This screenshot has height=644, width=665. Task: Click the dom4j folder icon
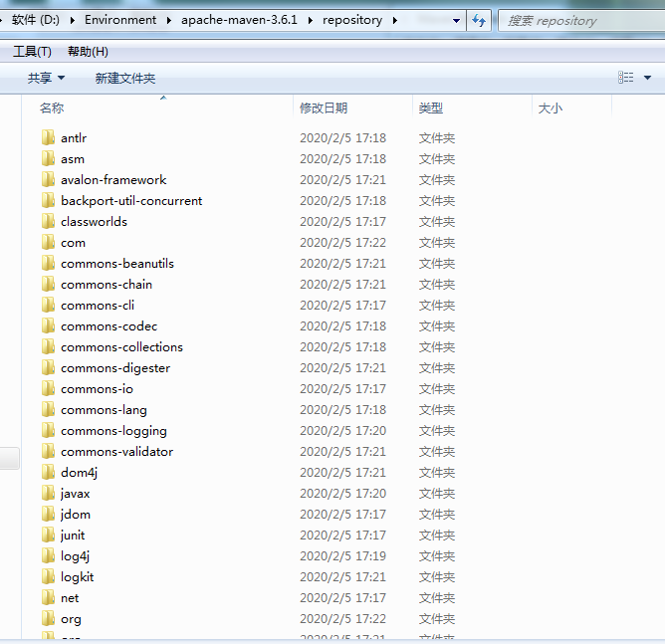click(48, 472)
